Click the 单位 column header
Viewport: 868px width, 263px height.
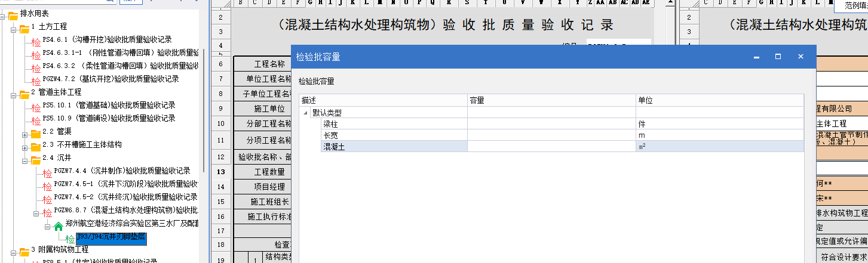coord(719,101)
